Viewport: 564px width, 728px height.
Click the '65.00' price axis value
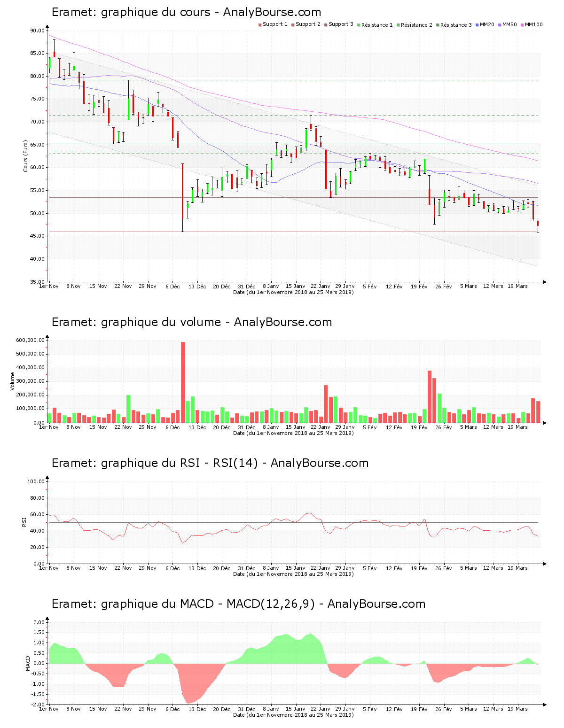(37, 145)
